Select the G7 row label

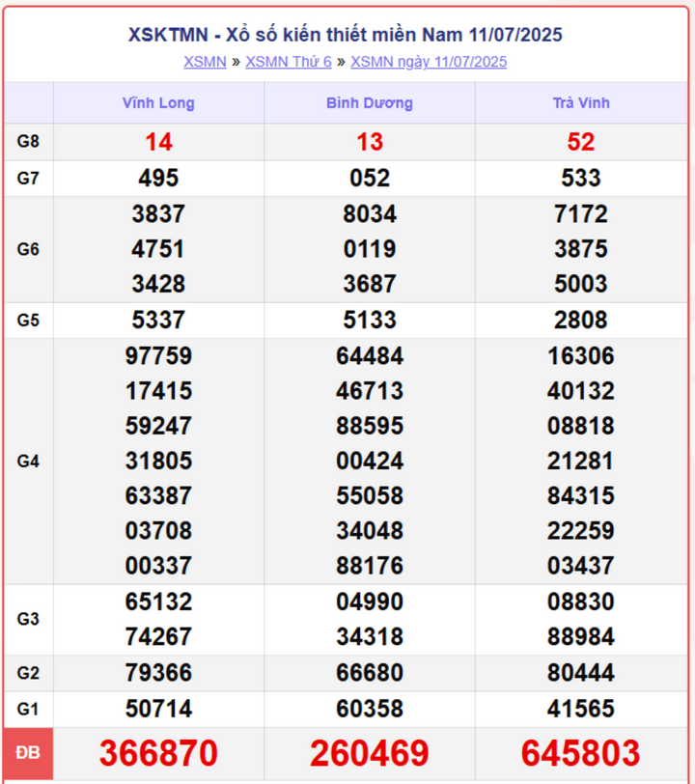(x=28, y=178)
